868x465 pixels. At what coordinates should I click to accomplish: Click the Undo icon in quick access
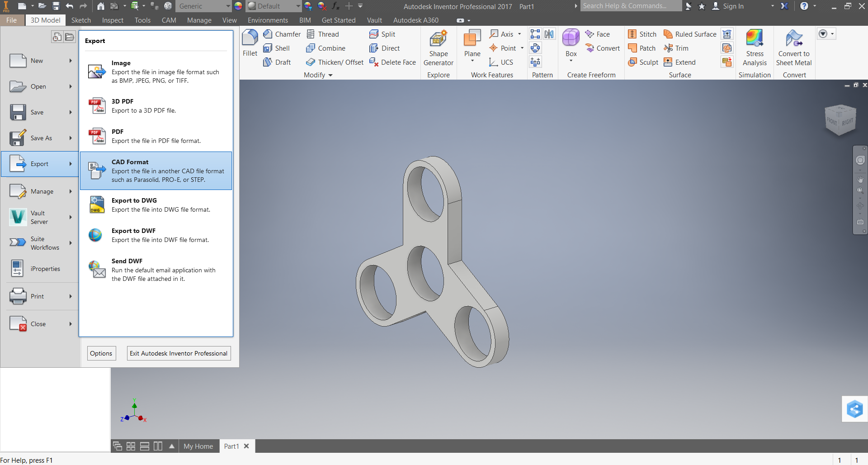70,6
